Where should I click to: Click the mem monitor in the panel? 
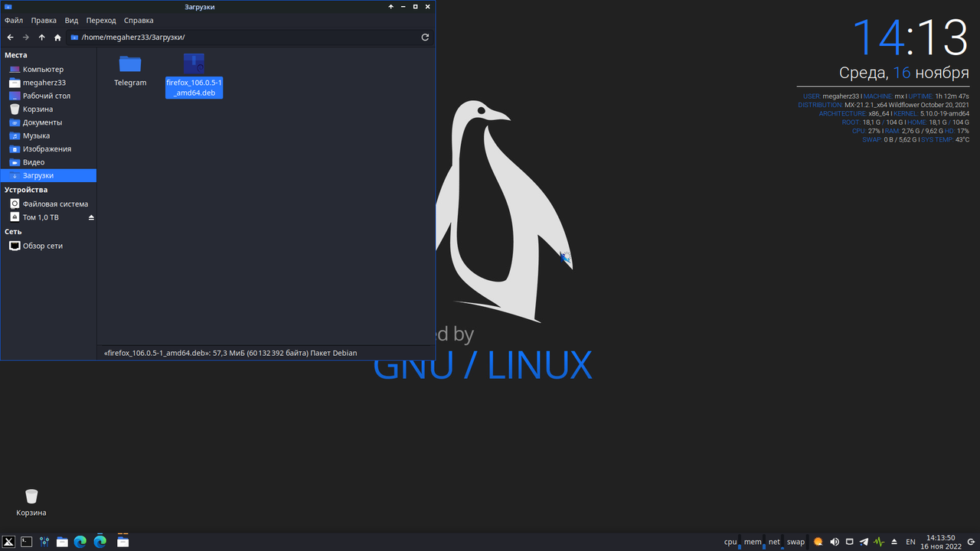[x=754, y=542]
